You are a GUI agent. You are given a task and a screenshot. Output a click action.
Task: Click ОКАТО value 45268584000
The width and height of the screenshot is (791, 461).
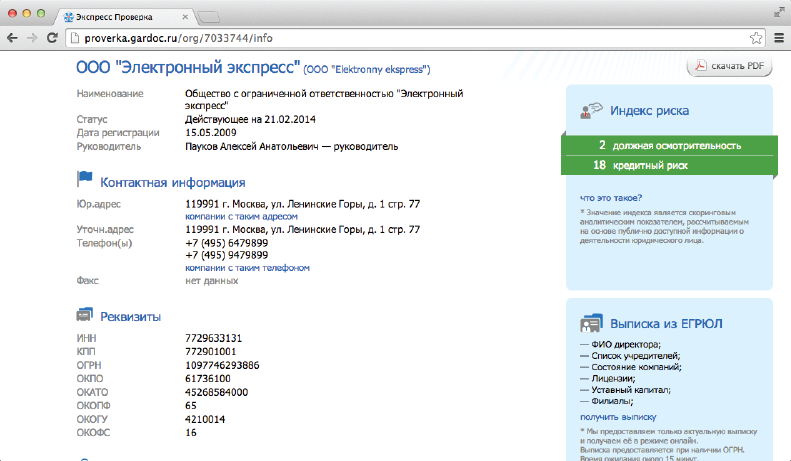[x=216, y=392]
